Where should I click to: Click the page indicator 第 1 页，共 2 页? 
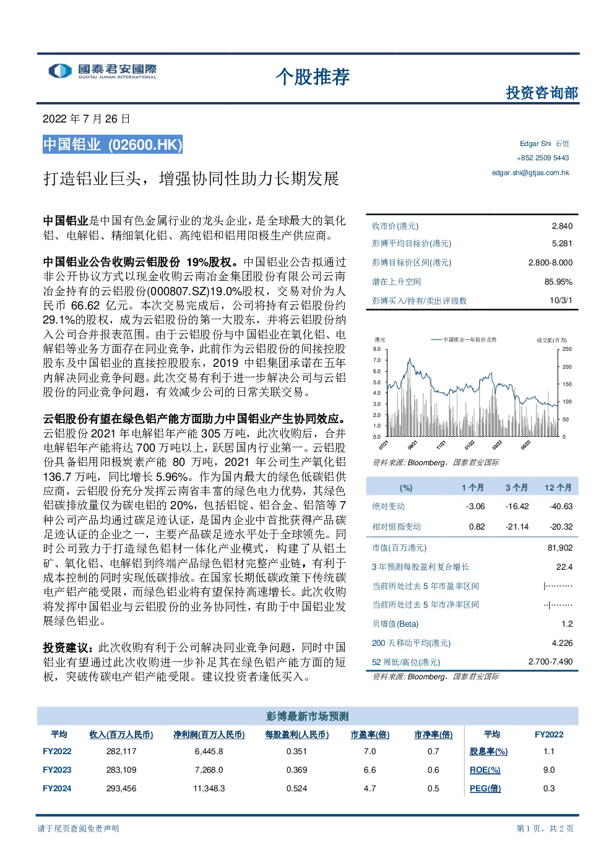pyautogui.click(x=545, y=829)
